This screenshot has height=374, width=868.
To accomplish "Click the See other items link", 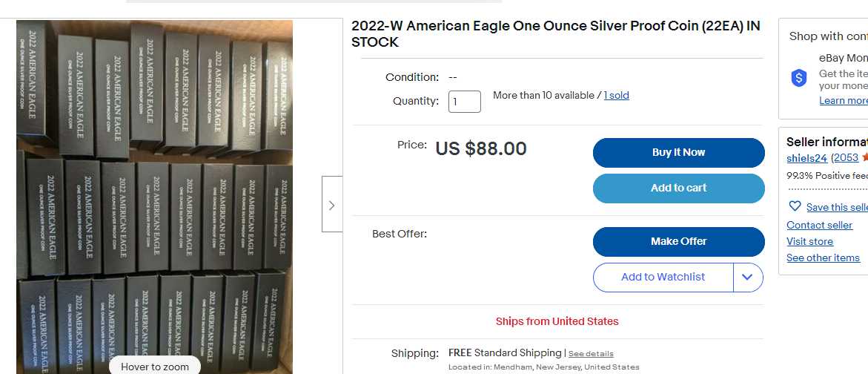I will (x=823, y=257).
